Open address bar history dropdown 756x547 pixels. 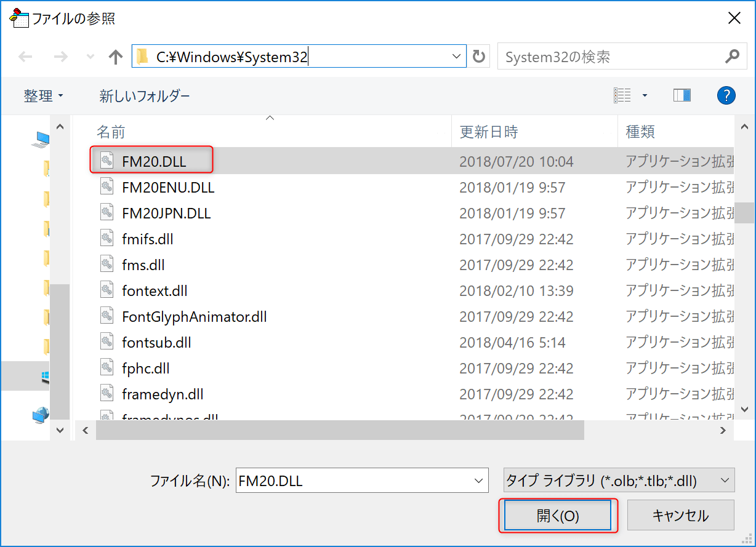pyautogui.click(x=456, y=57)
